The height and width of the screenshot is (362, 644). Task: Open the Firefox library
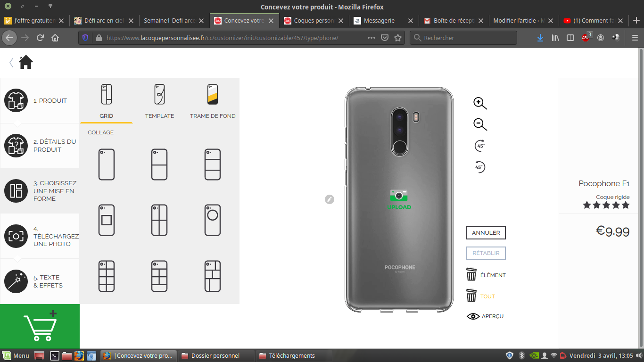[x=555, y=38]
